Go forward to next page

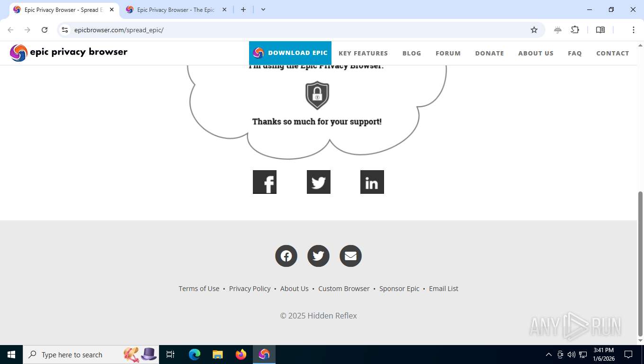(x=27, y=30)
